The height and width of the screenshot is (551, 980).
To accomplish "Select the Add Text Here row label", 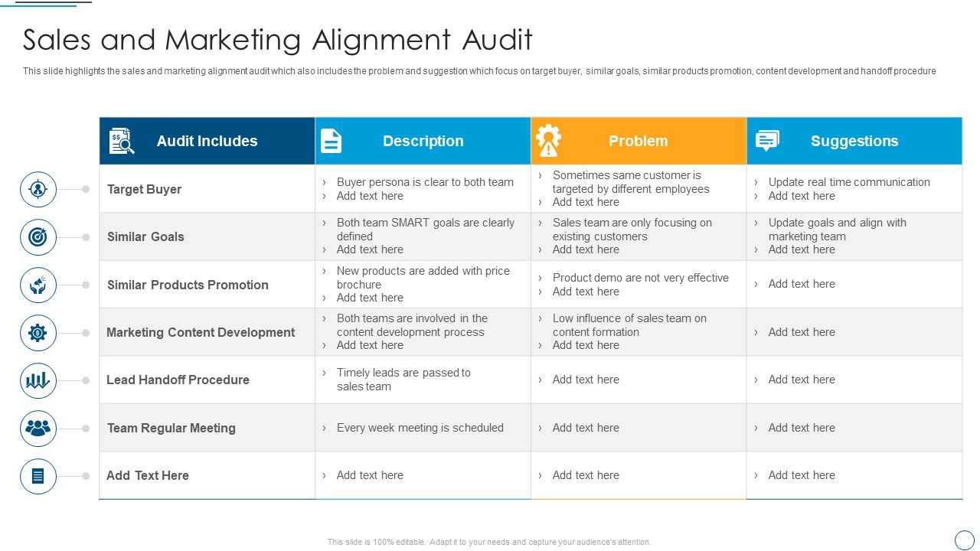I will 148,475.
